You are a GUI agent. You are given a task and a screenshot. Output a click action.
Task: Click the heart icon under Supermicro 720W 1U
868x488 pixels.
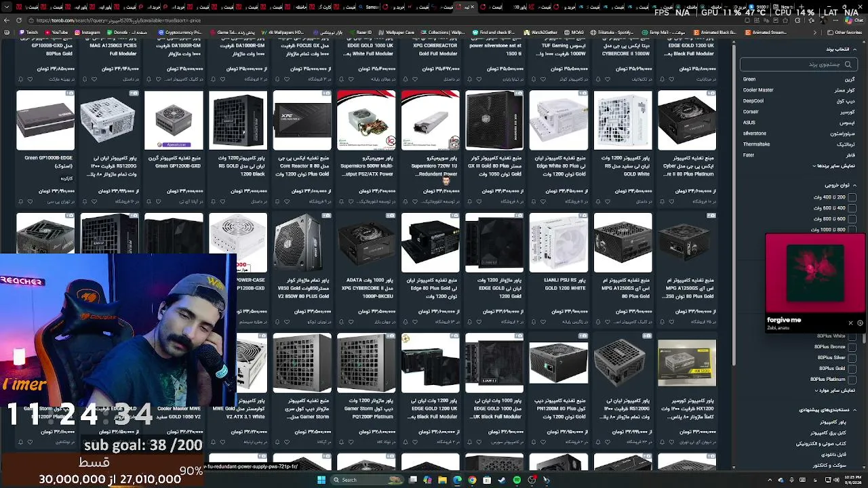pos(415,201)
